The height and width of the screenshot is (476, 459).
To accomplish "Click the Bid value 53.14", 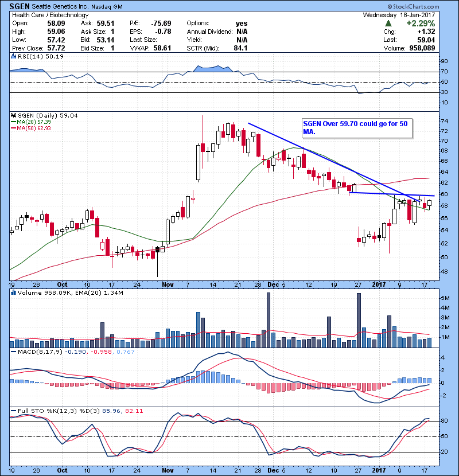I will 106,40.
